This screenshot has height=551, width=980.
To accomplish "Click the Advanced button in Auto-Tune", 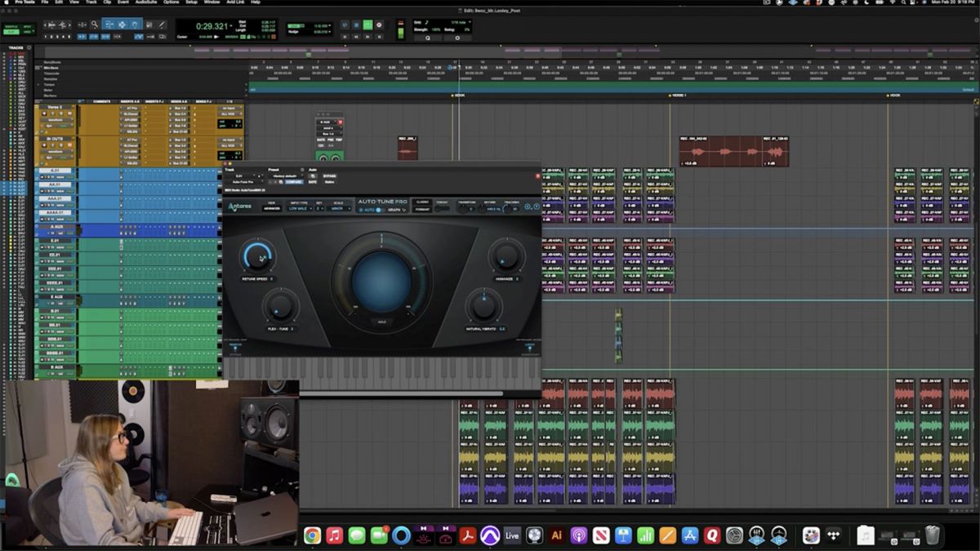I will pyautogui.click(x=272, y=207).
